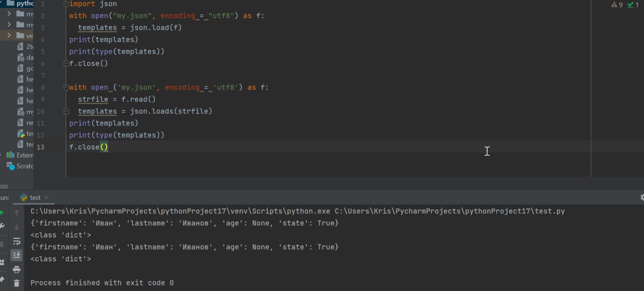Toggle soft-wrap in the Run console
644x291 pixels.
pyautogui.click(x=17, y=241)
